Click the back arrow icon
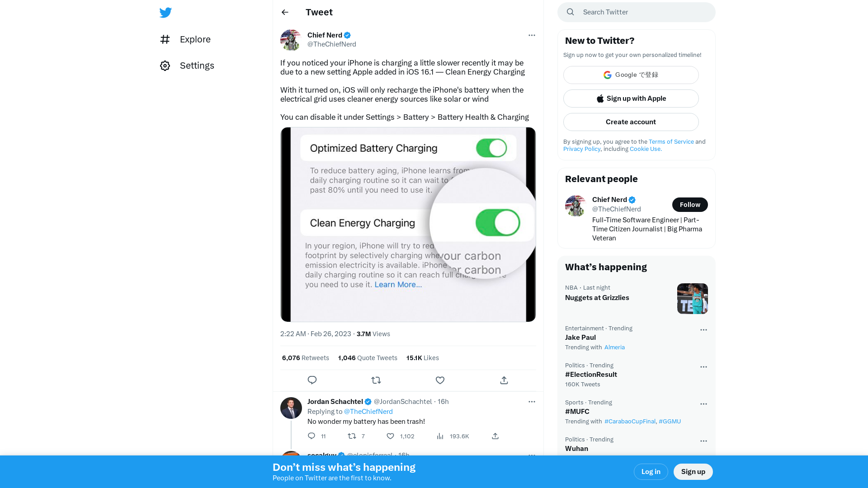868x488 pixels. point(285,11)
